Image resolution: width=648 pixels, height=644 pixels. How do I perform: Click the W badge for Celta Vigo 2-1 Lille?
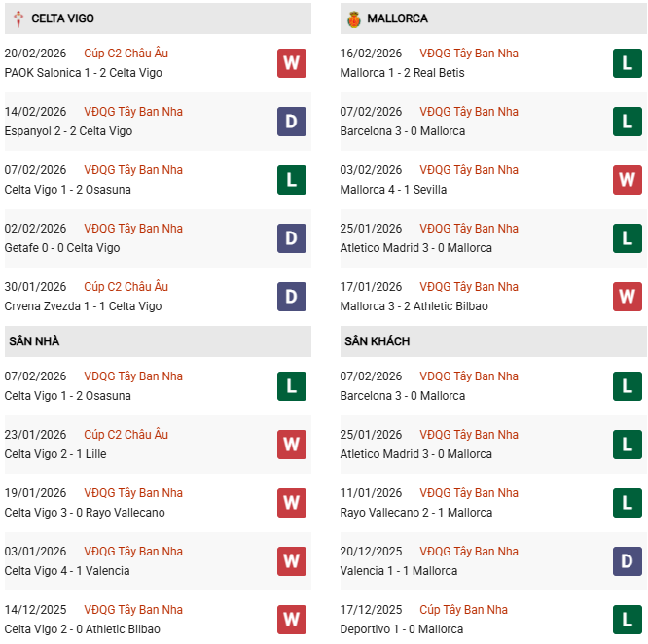click(x=291, y=445)
